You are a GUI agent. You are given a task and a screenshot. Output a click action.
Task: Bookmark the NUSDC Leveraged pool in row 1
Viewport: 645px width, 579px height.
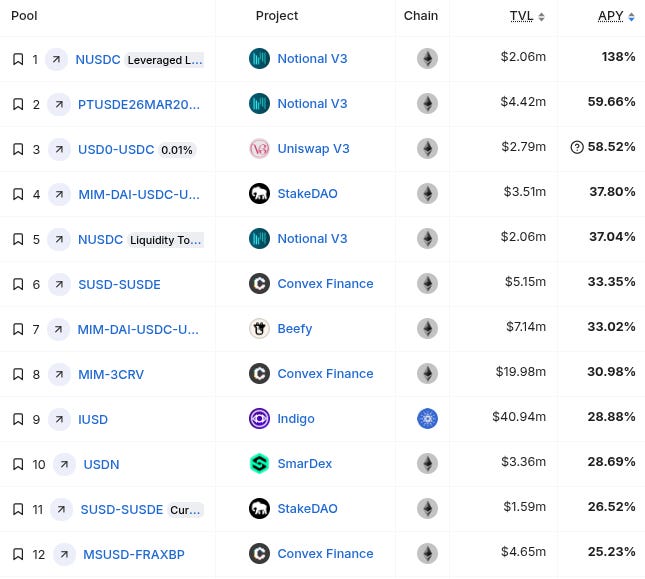pos(18,59)
